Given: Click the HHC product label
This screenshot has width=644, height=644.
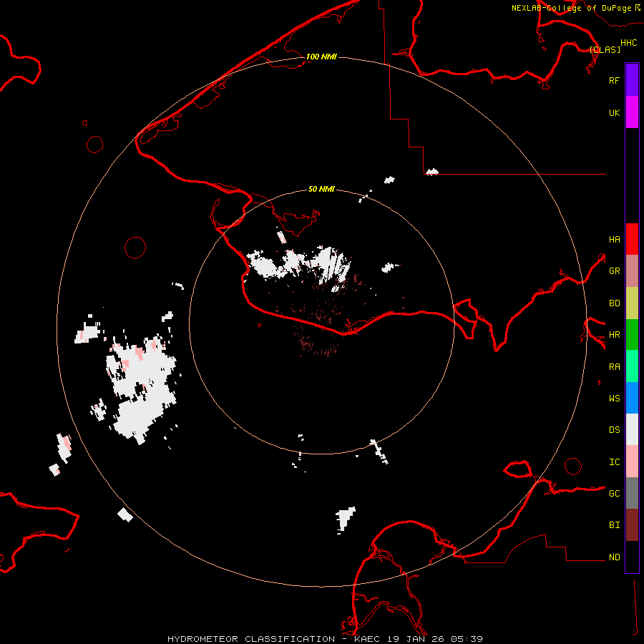Looking at the screenshot, I should pos(628,43).
